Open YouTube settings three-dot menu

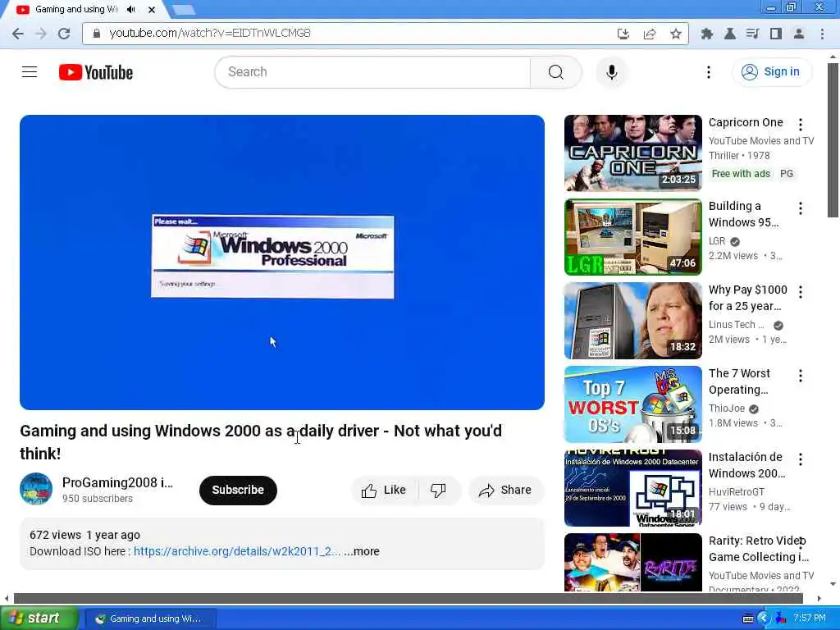click(708, 72)
